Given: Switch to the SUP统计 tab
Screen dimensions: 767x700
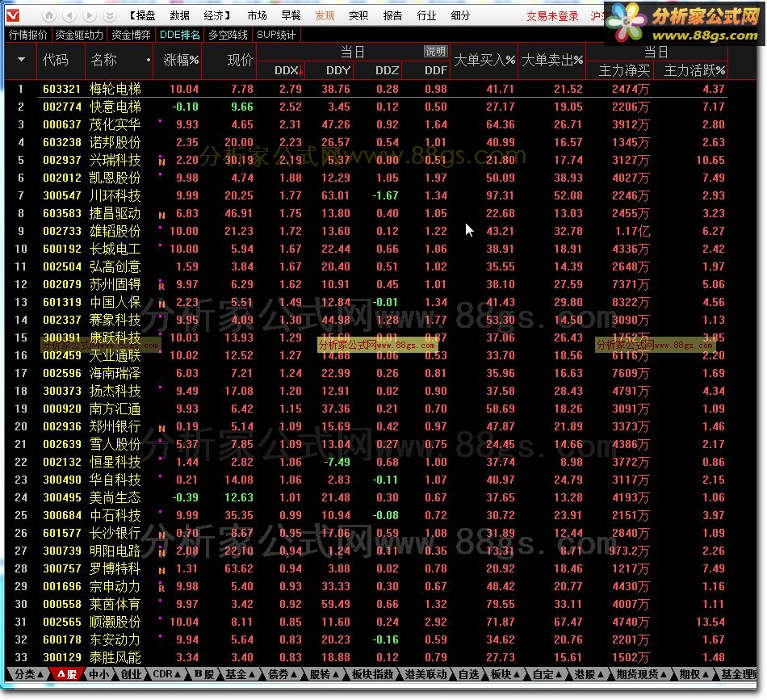Looking at the screenshot, I should pyautogui.click(x=276, y=35).
